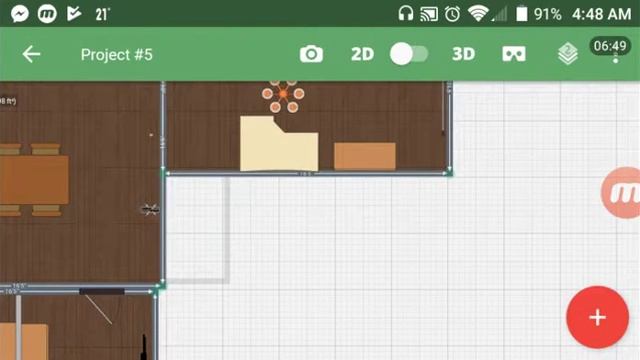Tap the red plus add button
Image resolution: width=640 pixels, height=360 pixels.
pos(597,317)
